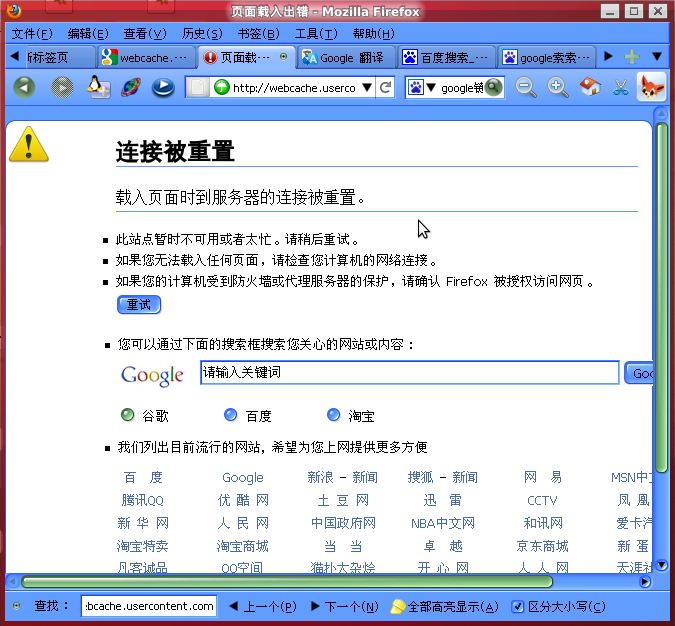Select the 百度 search radio button
This screenshot has height=626, width=675.
[x=231, y=415]
